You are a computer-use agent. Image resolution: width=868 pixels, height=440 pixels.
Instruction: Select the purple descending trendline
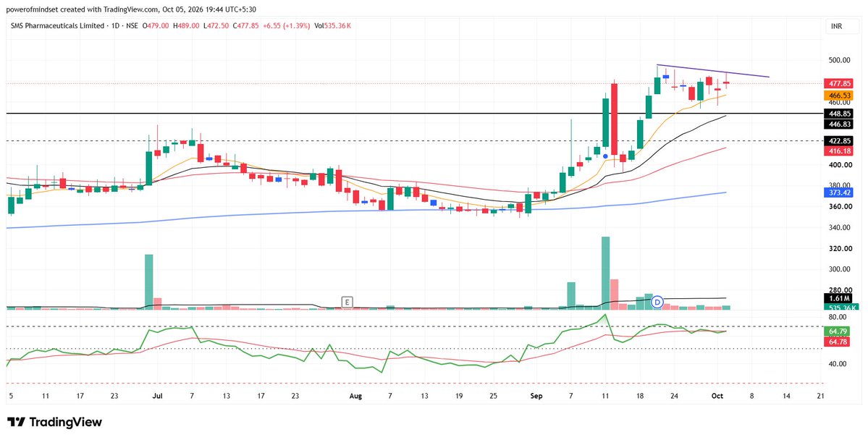click(713, 71)
